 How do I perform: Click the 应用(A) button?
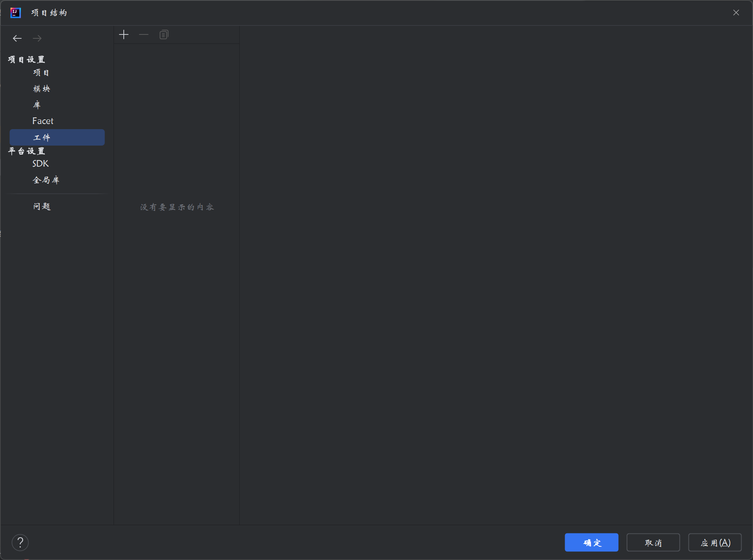[x=715, y=542]
